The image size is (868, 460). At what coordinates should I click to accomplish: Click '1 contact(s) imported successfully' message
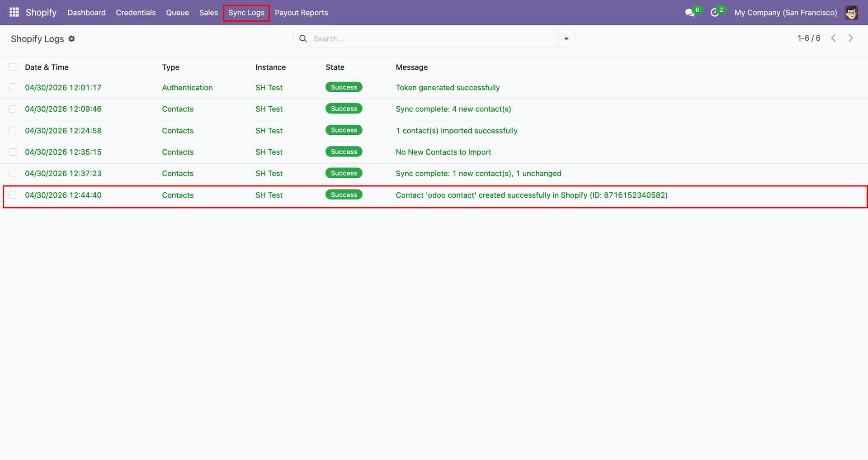[x=457, y=131]
